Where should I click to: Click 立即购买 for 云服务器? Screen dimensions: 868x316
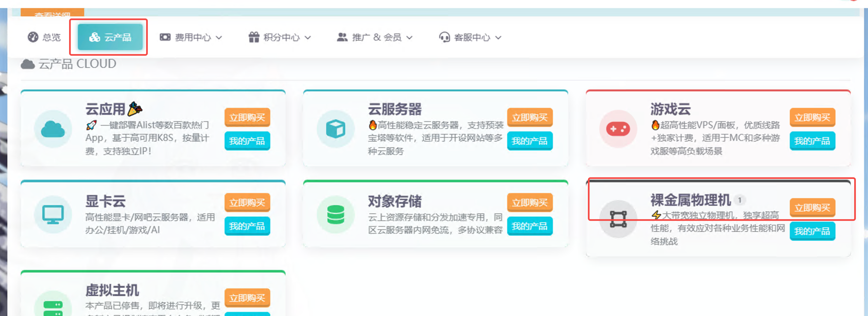pos(530,117)
